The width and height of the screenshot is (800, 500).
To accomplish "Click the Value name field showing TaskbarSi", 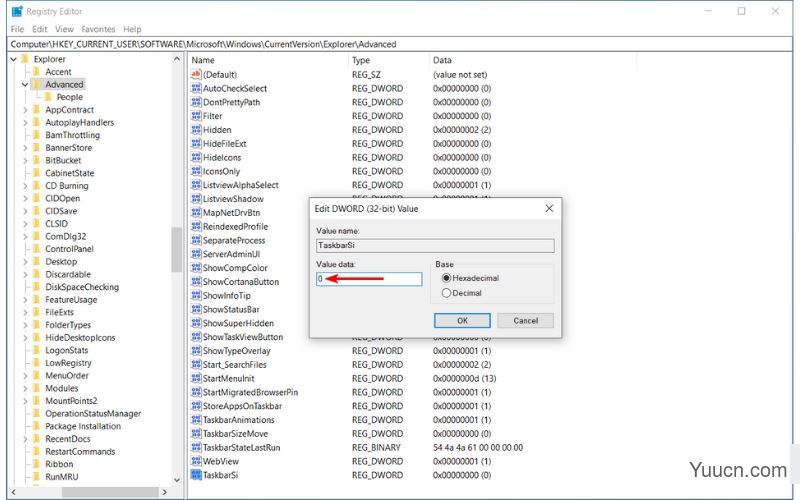I will [x=435, y=245].
